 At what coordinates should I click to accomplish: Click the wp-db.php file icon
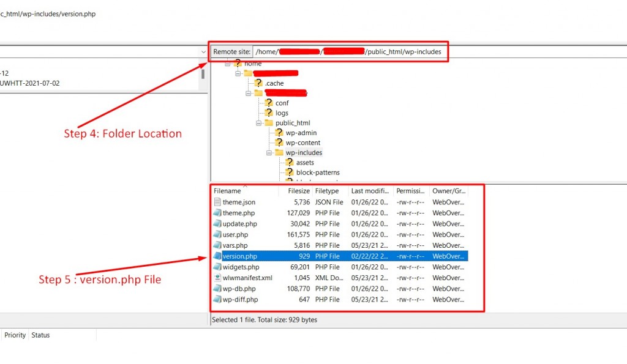(217, 289)
